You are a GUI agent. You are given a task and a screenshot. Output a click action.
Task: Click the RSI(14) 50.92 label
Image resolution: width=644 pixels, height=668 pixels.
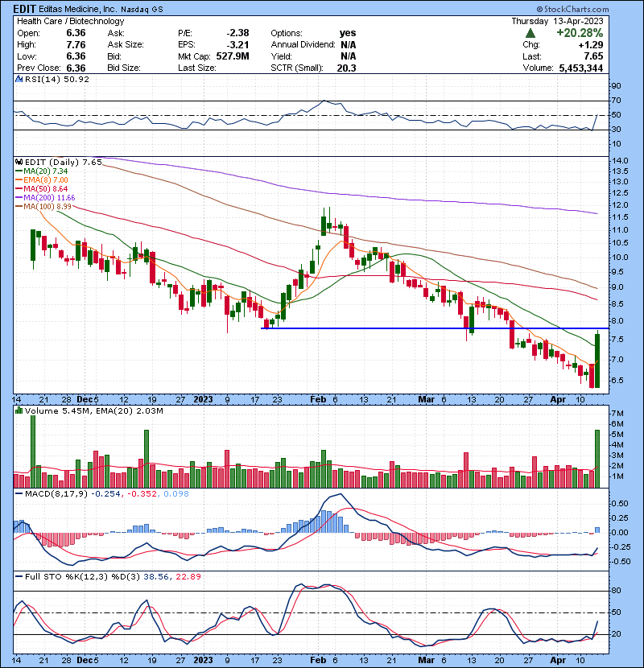tap(57, 79)
